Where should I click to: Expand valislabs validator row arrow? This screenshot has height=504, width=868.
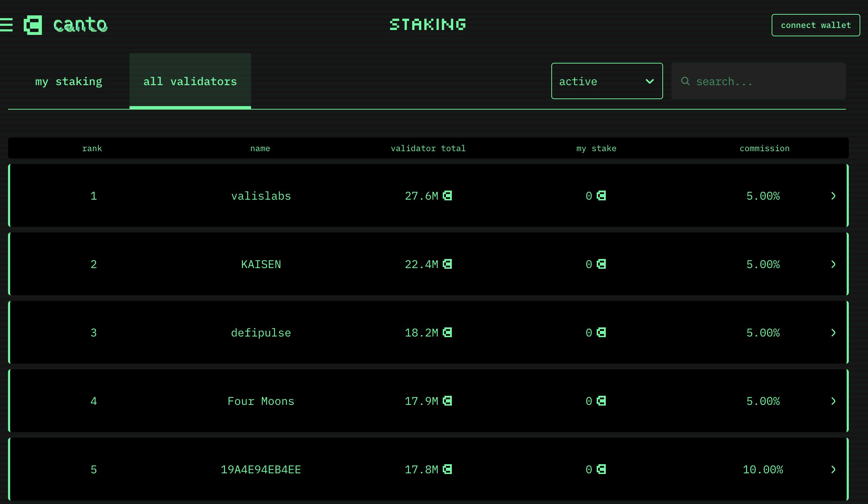coord(833,196)
